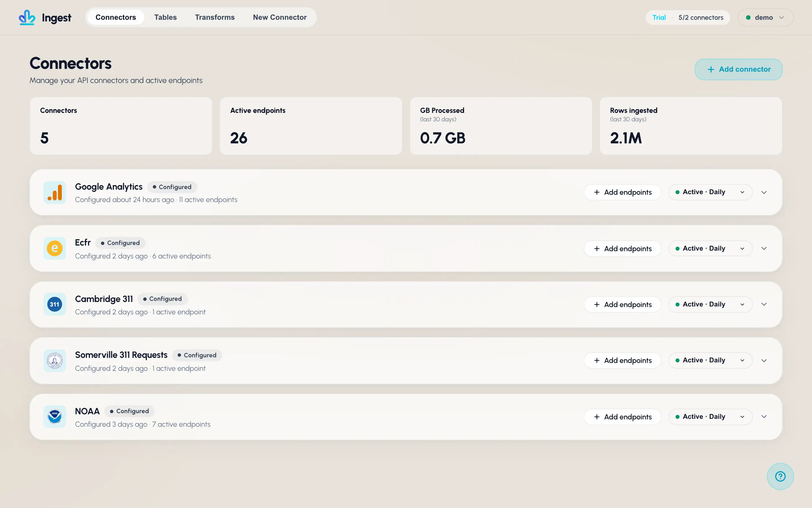
Task: Expand the Somerville 311 Requests row
Action: point(764,360)
